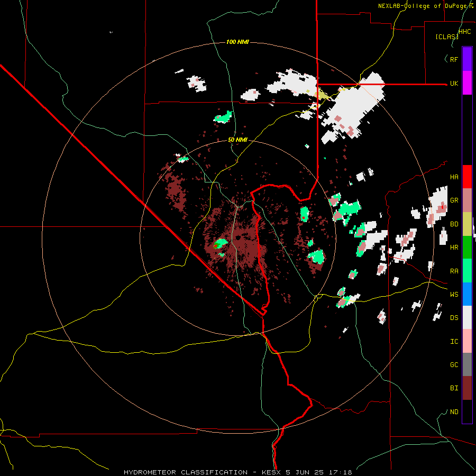Click the '[CLAS]' label
This screenshot has width=476, height=476.
coord(447,37)
